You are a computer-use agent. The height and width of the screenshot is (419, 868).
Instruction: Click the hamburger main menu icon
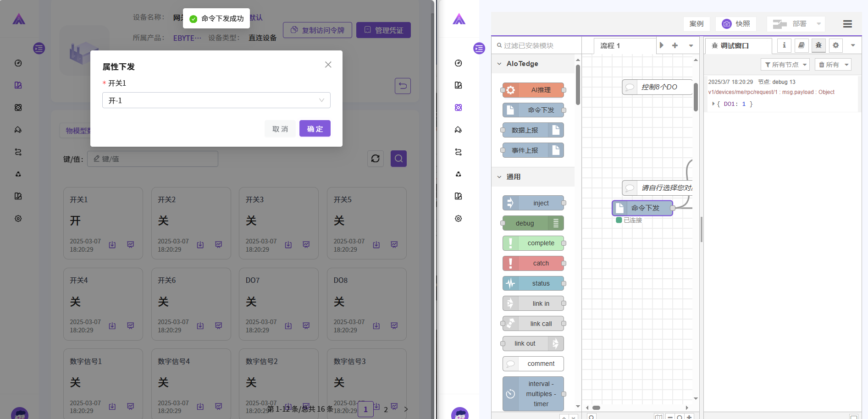(847, 24)
